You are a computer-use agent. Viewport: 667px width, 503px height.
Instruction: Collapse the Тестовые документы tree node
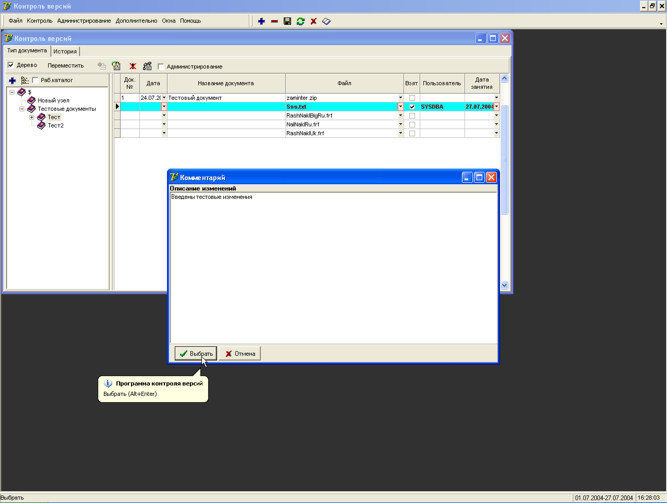click(22, 109)
